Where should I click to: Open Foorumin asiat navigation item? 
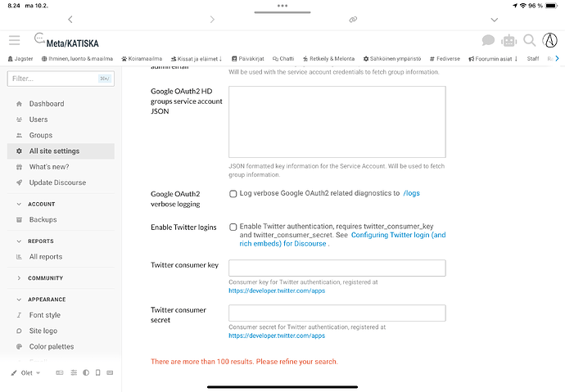(493, 59)
